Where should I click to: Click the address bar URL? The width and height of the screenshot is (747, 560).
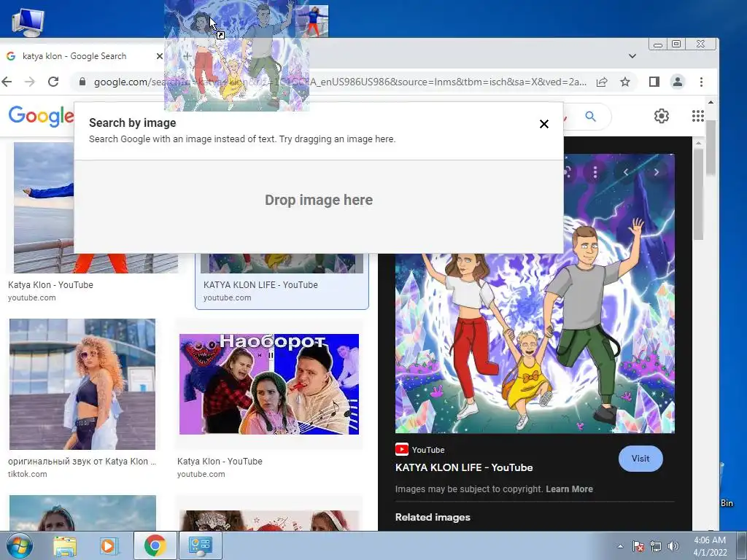point(340,82)
